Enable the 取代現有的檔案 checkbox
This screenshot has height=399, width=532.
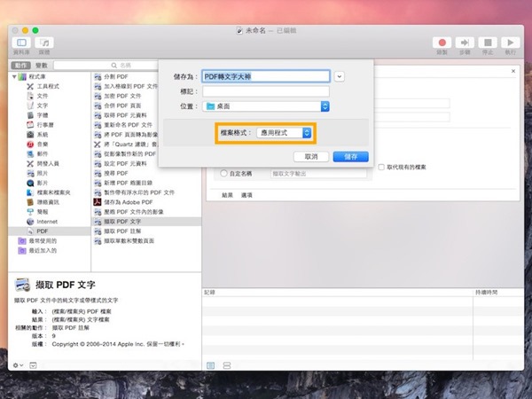click(x=381, y=167)
